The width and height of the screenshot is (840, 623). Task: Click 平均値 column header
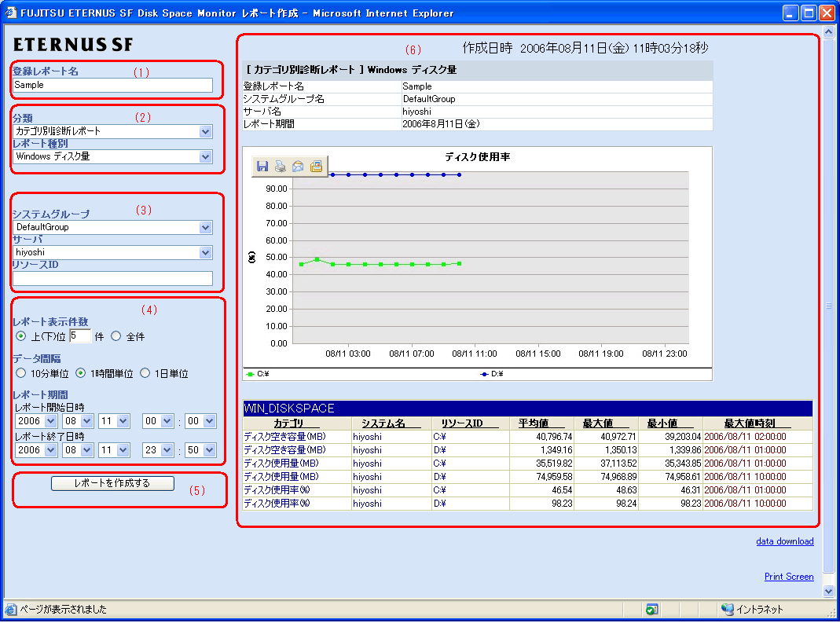point(534,423)
